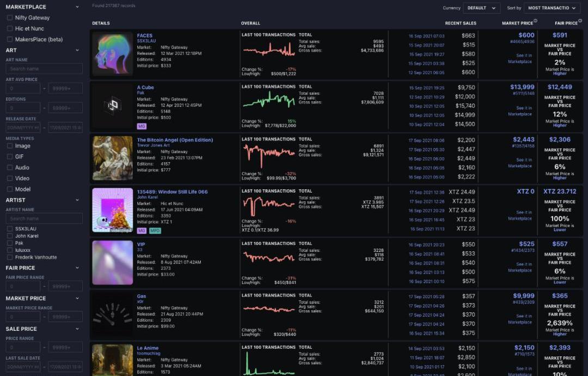Screen dimensions: 588x376
Task: Check the Video media type
Action: [10, 178]
